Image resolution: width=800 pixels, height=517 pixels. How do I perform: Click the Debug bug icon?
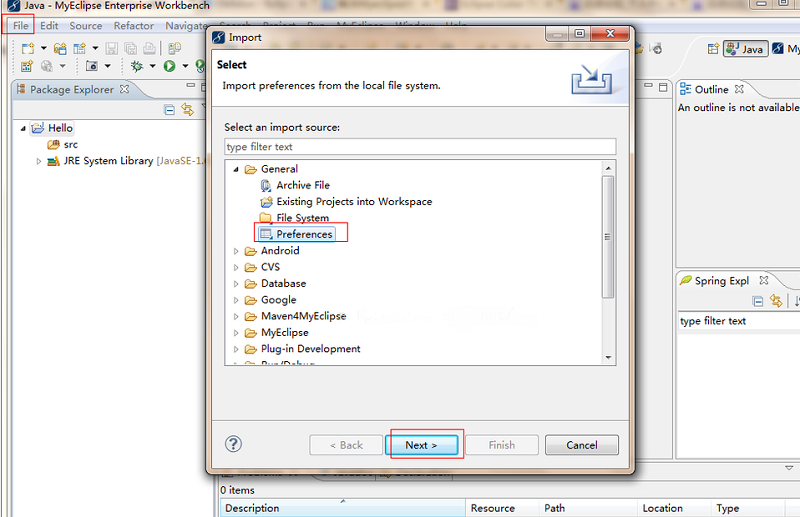pyautogui.click(x=137, y=66)
